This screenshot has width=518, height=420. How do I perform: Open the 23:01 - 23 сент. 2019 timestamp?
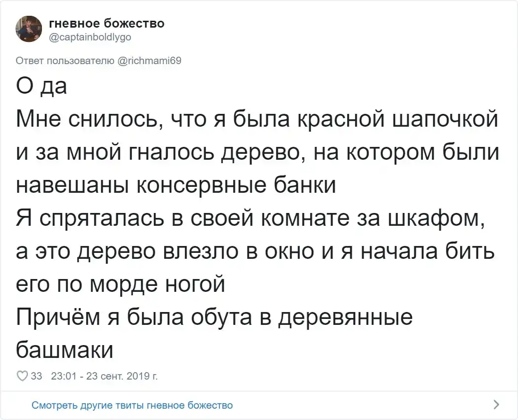[104, 377]
